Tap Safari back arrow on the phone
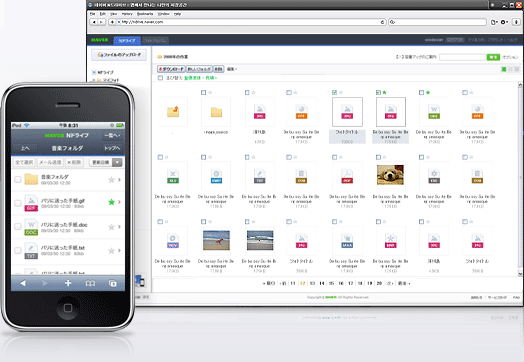Screen dimensions: 524x362 coord(23,283)
